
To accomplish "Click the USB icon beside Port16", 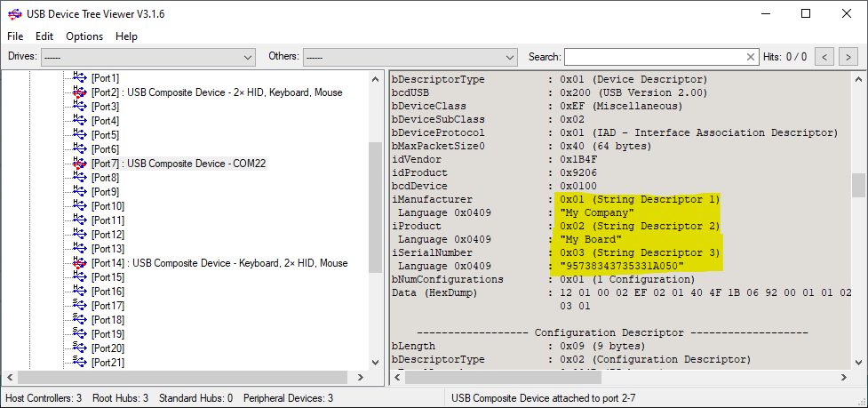I will tap(80, 291).
